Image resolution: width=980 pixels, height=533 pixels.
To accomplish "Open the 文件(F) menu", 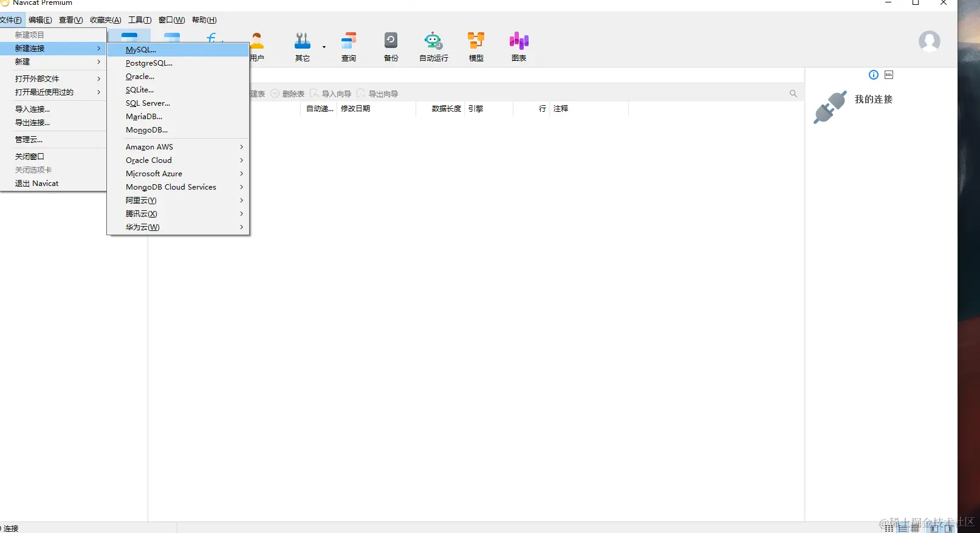I will coord(11,20).
